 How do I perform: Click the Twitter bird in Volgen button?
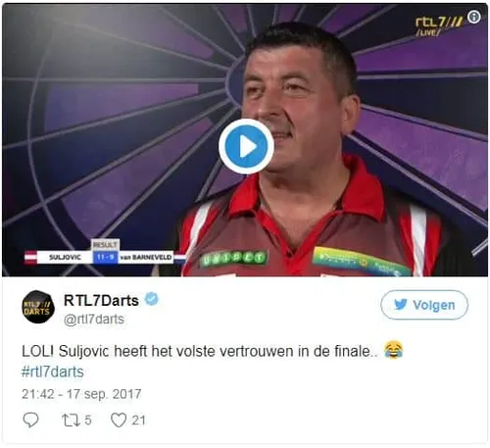point(401,305)
